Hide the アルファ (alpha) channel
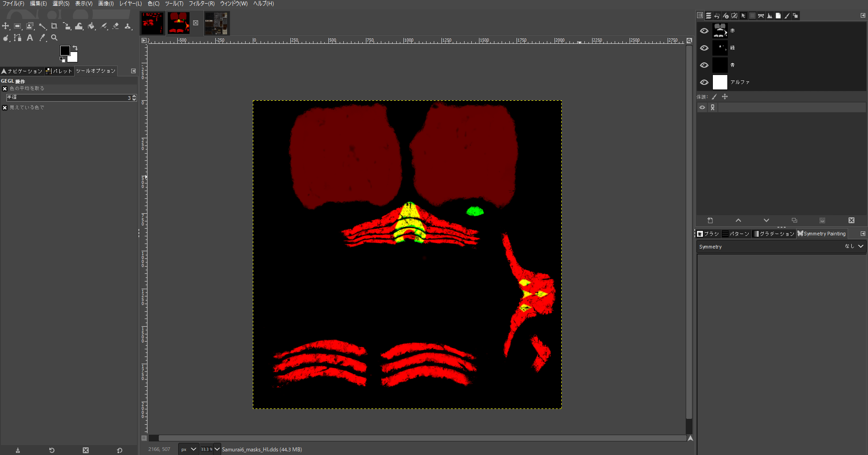The height and width of the screenshot is (455, 868). pos(704,82)
